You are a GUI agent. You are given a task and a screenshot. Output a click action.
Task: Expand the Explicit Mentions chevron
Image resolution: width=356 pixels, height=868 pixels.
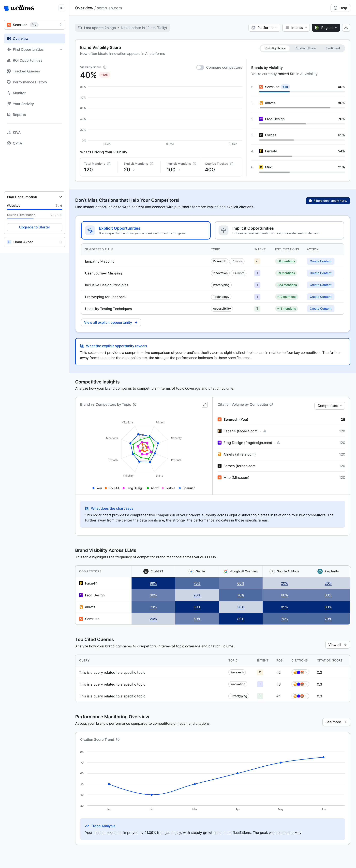tap(134, 170)
